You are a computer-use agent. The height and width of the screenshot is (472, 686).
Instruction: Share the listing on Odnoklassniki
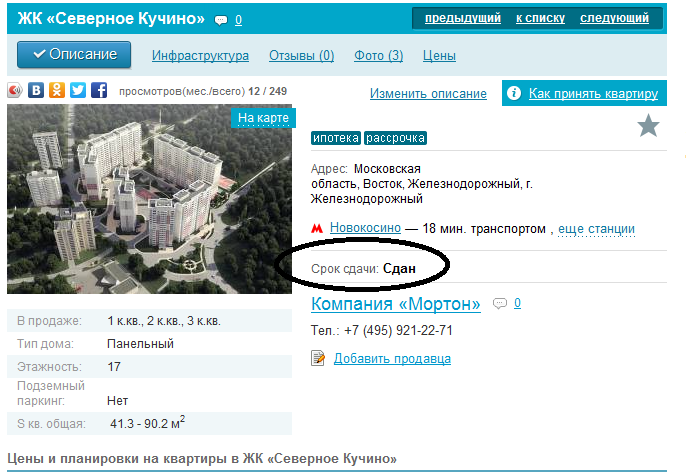[x=57, y=91]
